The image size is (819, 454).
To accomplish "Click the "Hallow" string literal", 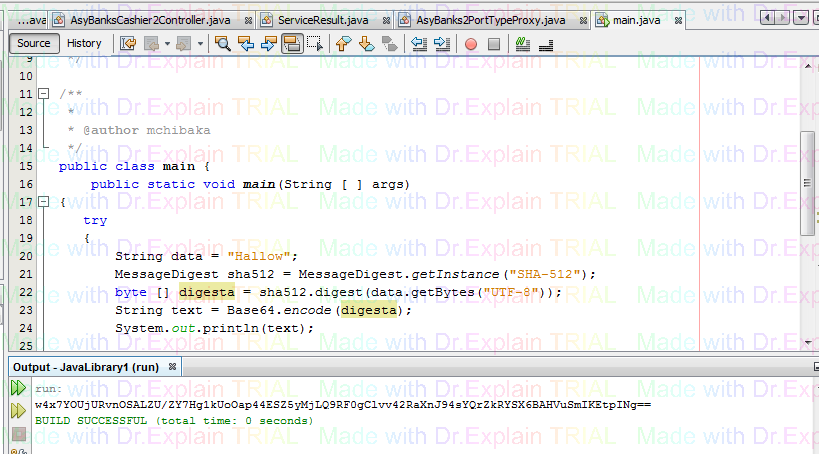I will 259,257.
